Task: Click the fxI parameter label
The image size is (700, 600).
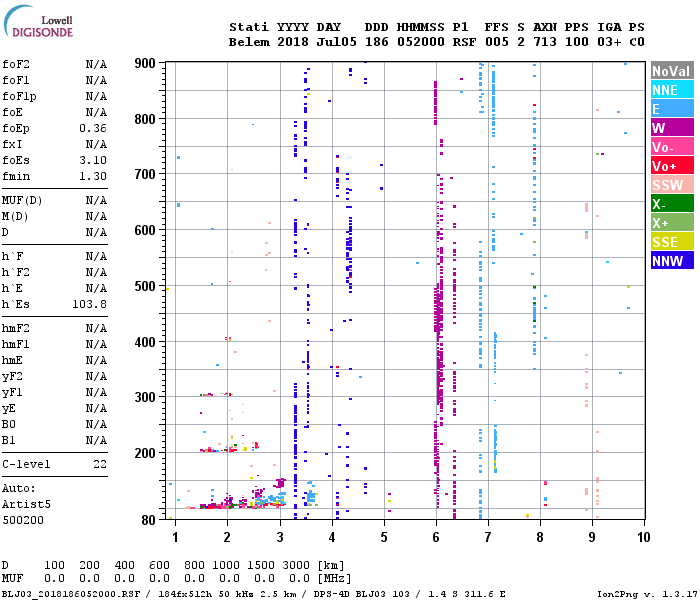Action: click(x=12, y=145)
